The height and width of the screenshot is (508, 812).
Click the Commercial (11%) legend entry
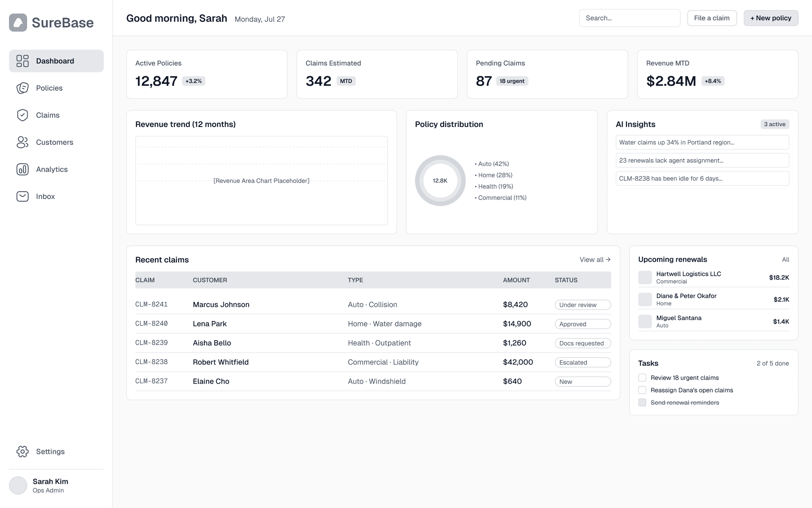pos(500,198)
